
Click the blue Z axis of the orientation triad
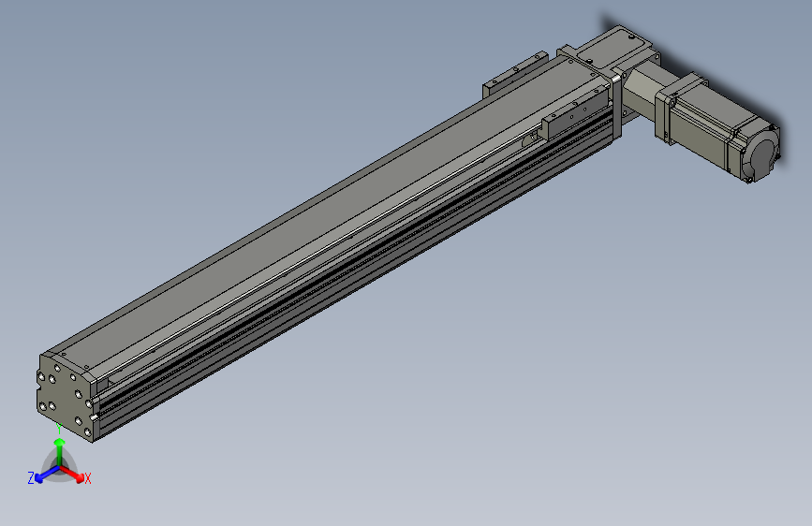point(47,474)
